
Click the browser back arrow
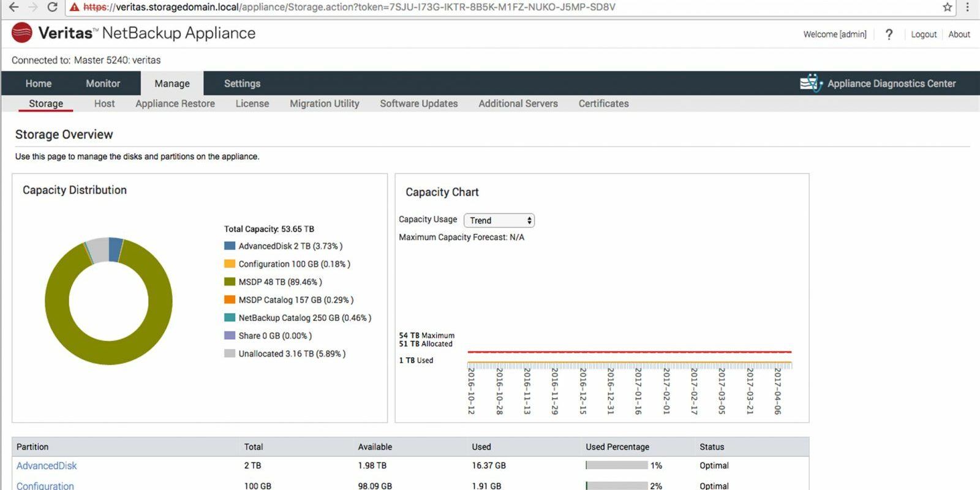click(13, 7)
